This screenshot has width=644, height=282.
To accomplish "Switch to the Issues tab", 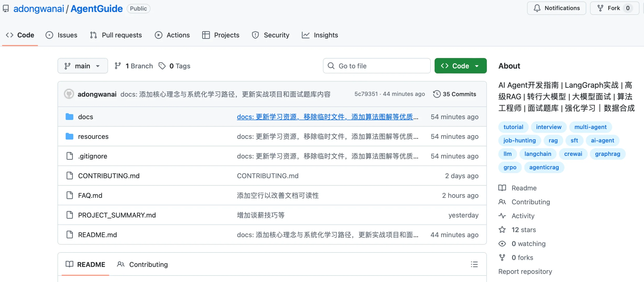I will 62,35.
